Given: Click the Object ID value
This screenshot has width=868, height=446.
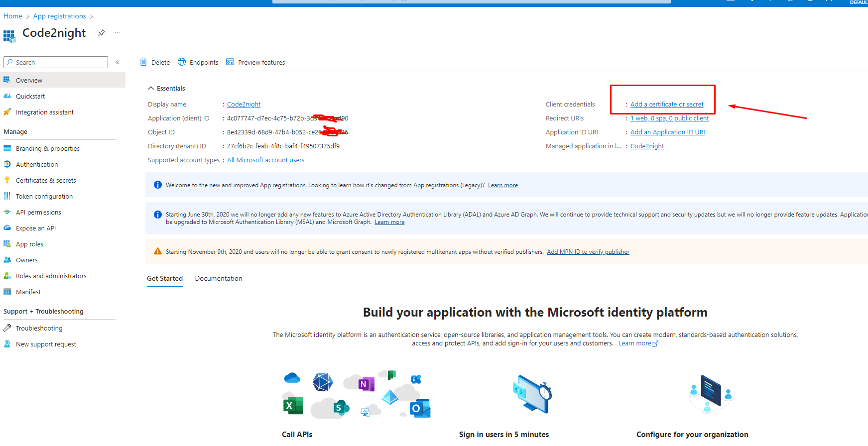Looking at the screenshot, I should (x=287, y=132).
